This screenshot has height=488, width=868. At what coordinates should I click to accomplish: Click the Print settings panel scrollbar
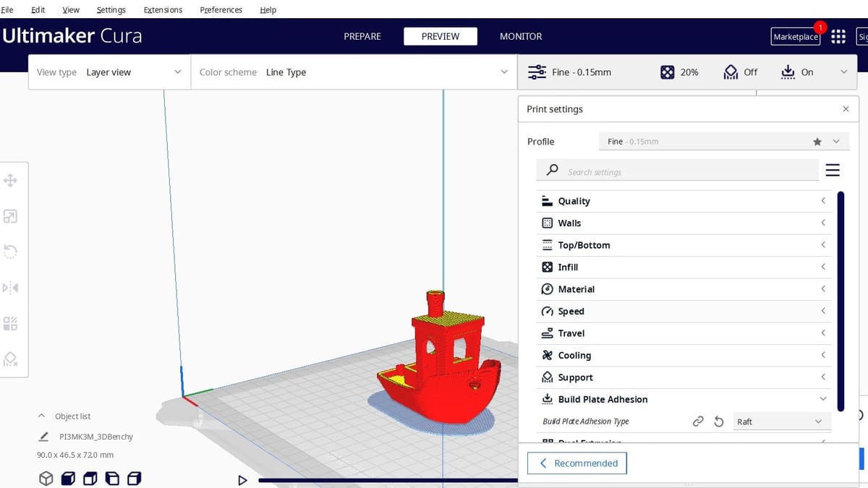click(841, 301)
